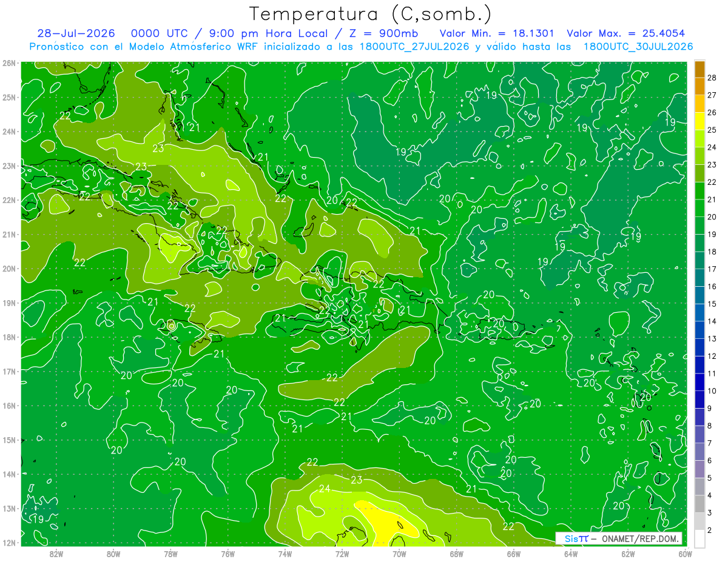Click legend scale number '14'

pyautogui.click(x=712, y=321)
